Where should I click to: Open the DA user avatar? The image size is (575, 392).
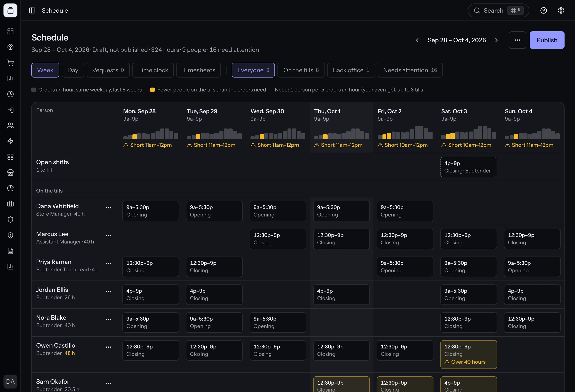pyautogui.click(x=10, y=382)
